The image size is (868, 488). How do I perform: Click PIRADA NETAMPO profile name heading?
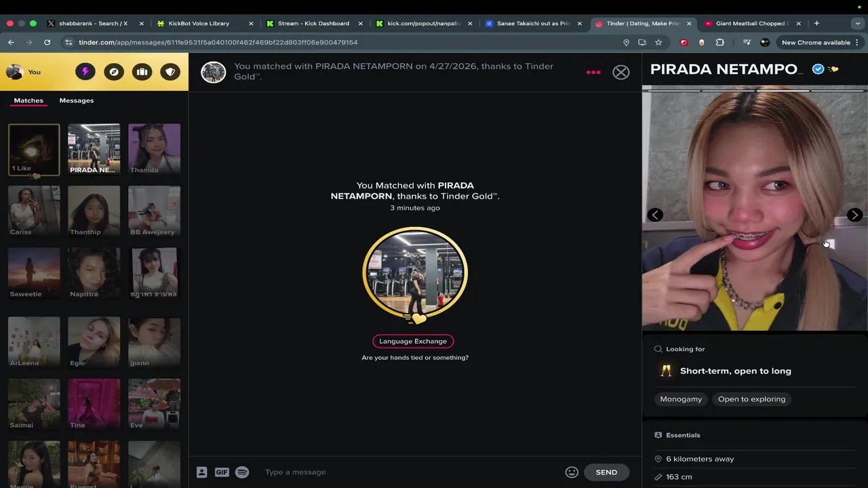726,69
